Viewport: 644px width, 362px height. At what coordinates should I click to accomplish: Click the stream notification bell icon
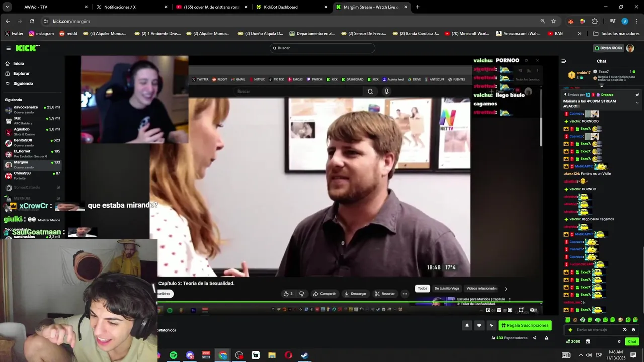[x=467, y=325]
